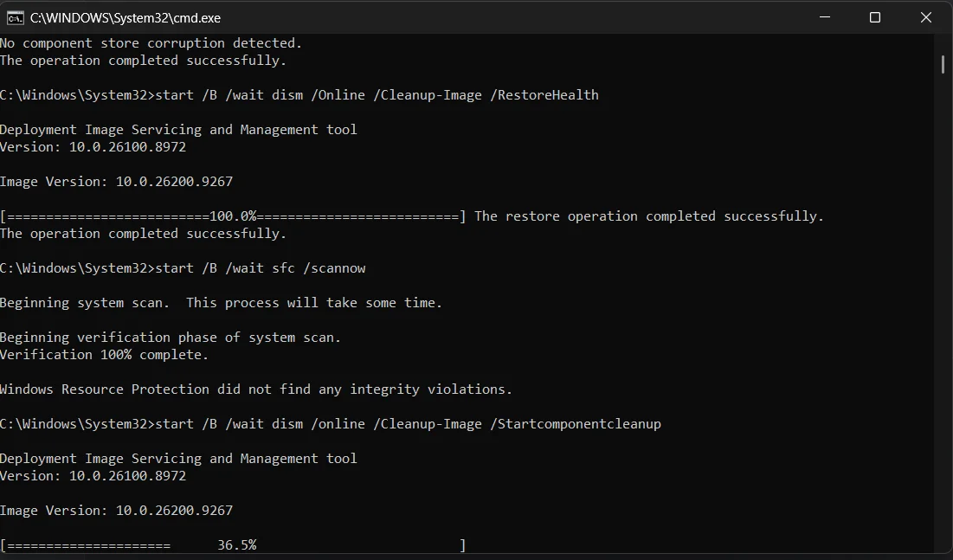Click "The operation completed successfully." below the restore bar
Viewport: 953px width, 560px height.
(x=143, y=234)
